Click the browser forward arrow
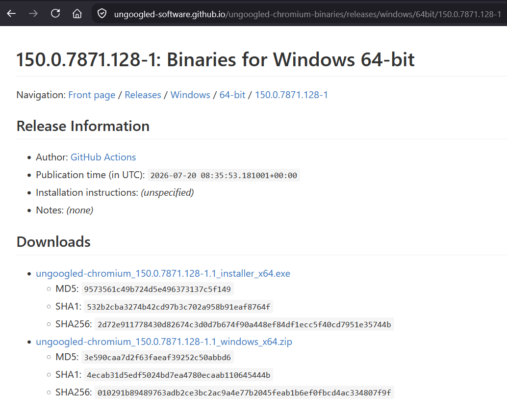This screenshot has height=420, width=507. (33, 14)
